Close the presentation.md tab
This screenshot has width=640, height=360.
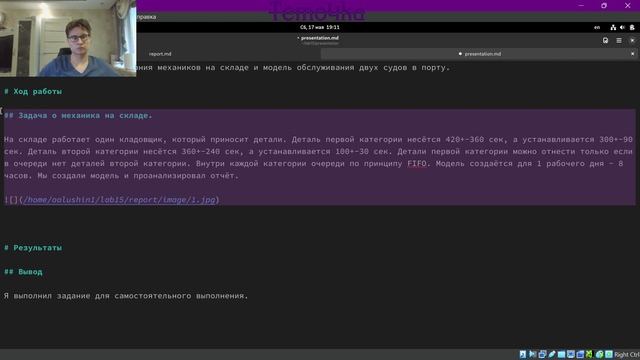coord(632,54)
